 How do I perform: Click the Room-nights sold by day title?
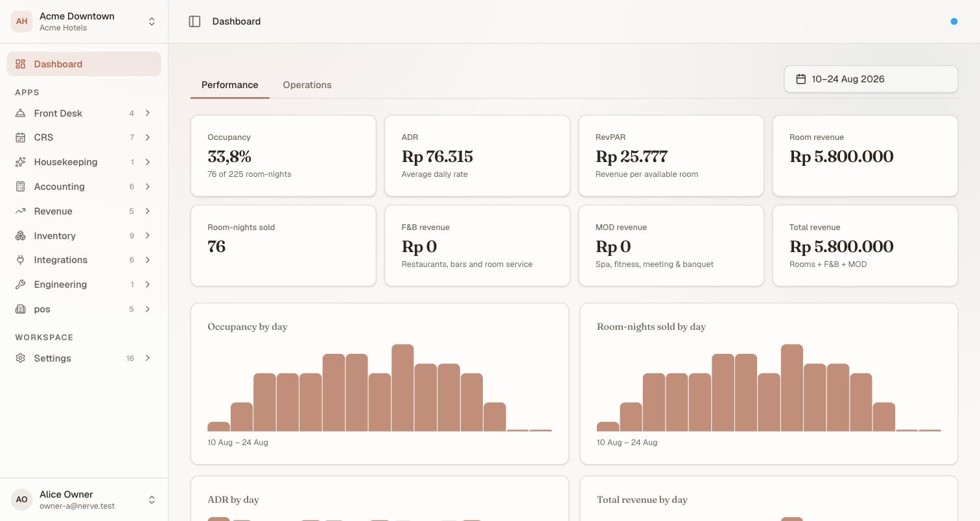[x=651, y=327]
